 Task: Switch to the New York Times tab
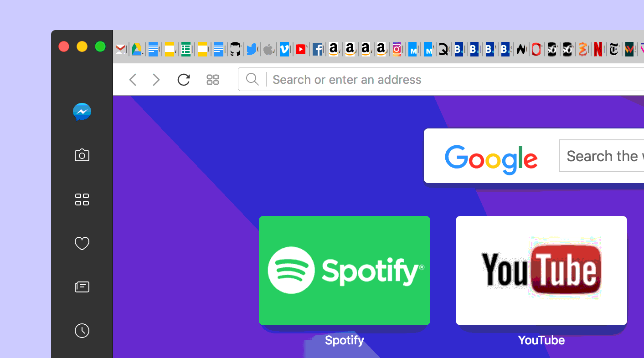point(614,49)
